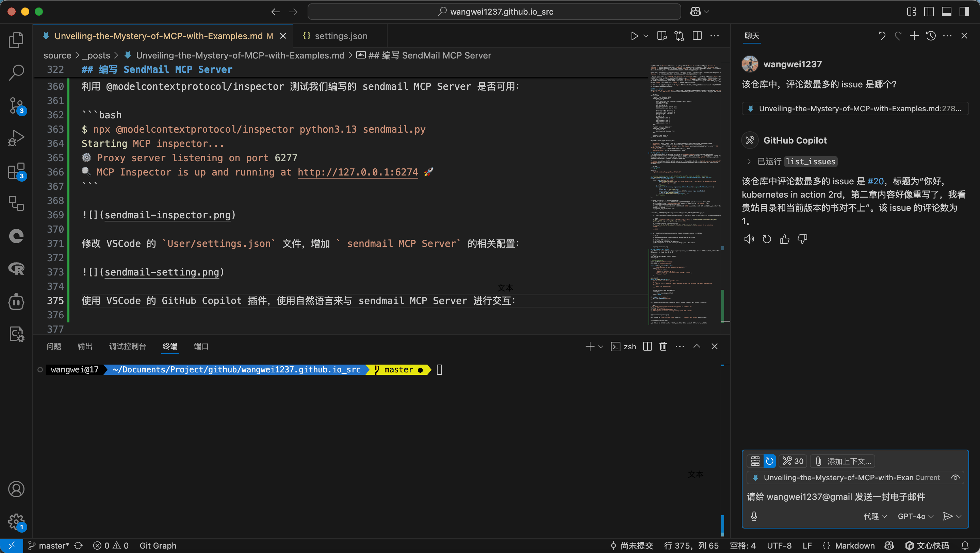Viewport: 980px width, 553px height.
Task: Open Git Graph from status bar
Action: pos(158,546)
